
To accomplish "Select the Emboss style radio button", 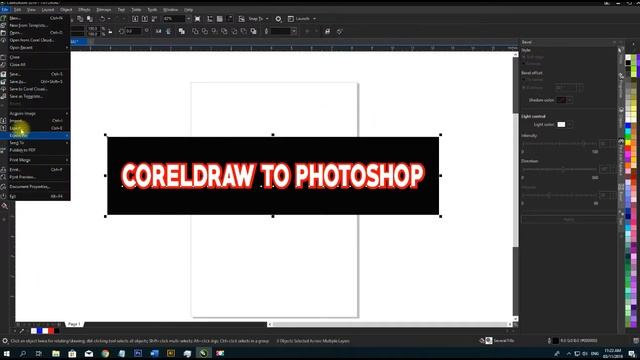I will tap(524, 64).
